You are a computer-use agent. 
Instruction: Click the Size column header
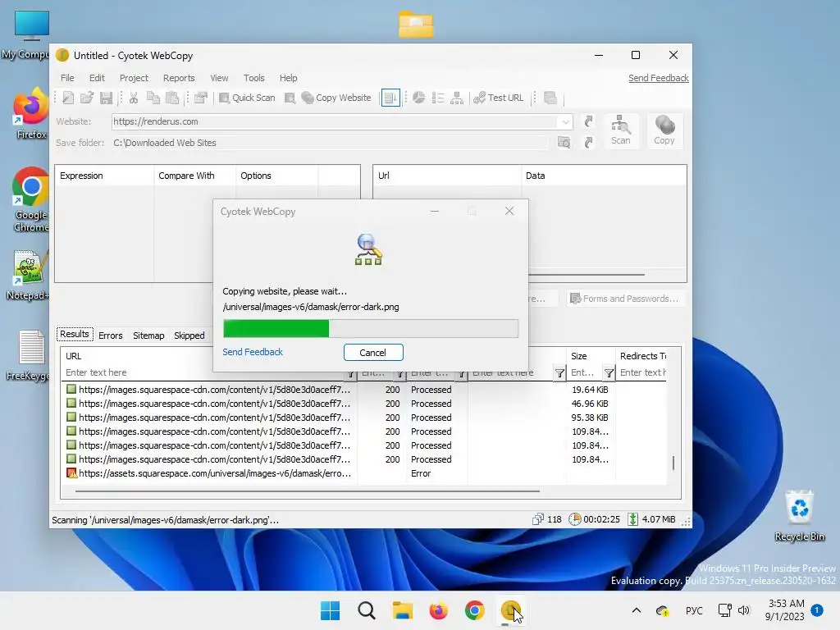591,356
